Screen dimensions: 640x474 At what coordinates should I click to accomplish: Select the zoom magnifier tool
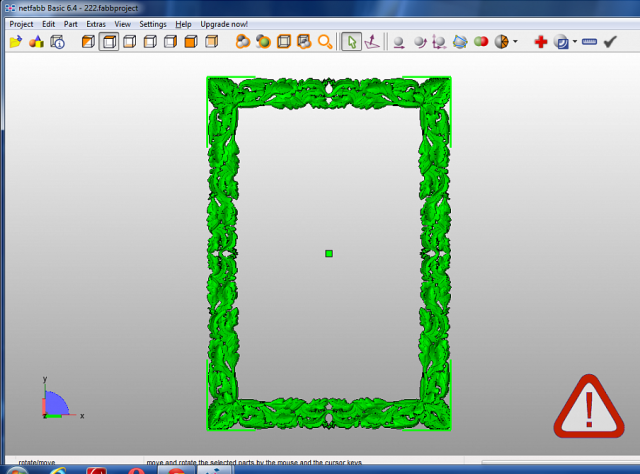point(325,42)
